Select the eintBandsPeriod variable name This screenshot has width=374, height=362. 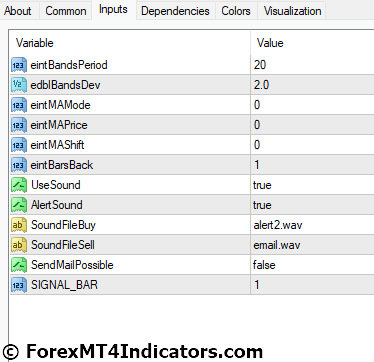pos(69,65)
